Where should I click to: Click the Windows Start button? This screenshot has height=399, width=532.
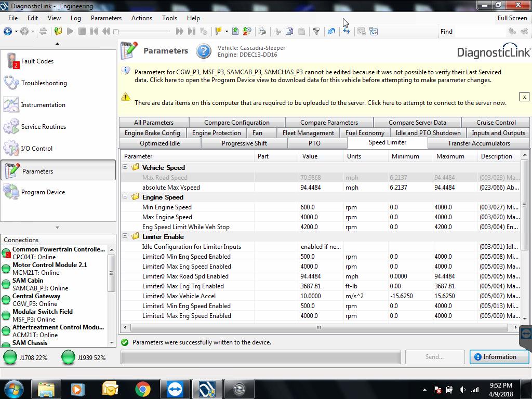pos(14,389)
